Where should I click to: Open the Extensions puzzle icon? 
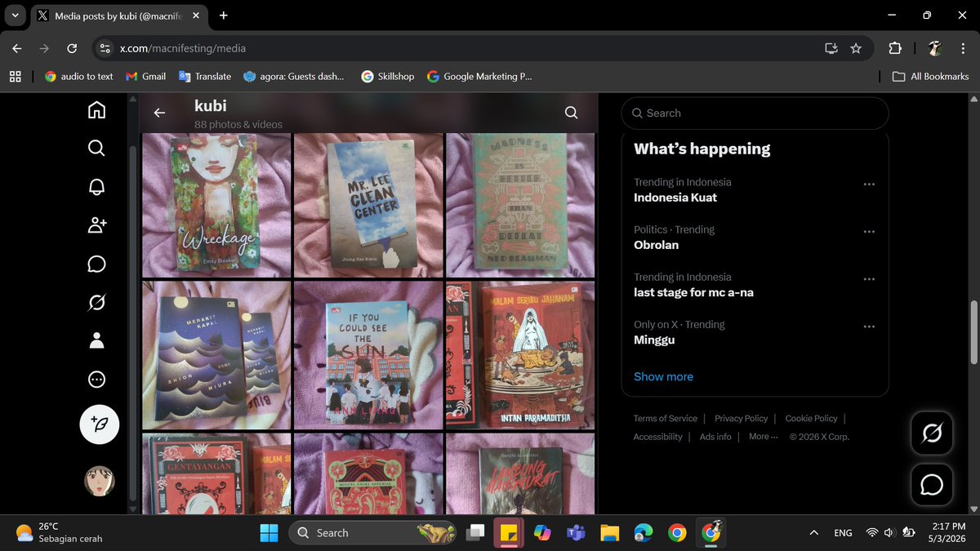(895, 48)
